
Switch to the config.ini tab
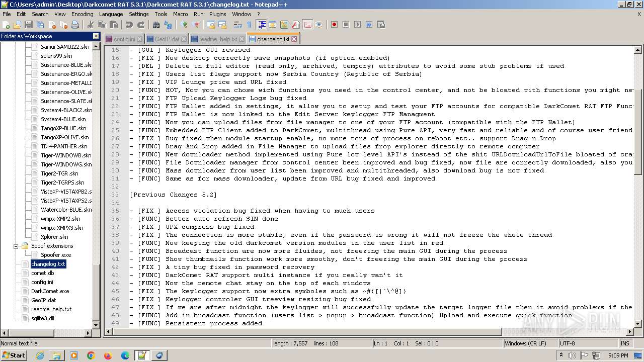point(124,39)
